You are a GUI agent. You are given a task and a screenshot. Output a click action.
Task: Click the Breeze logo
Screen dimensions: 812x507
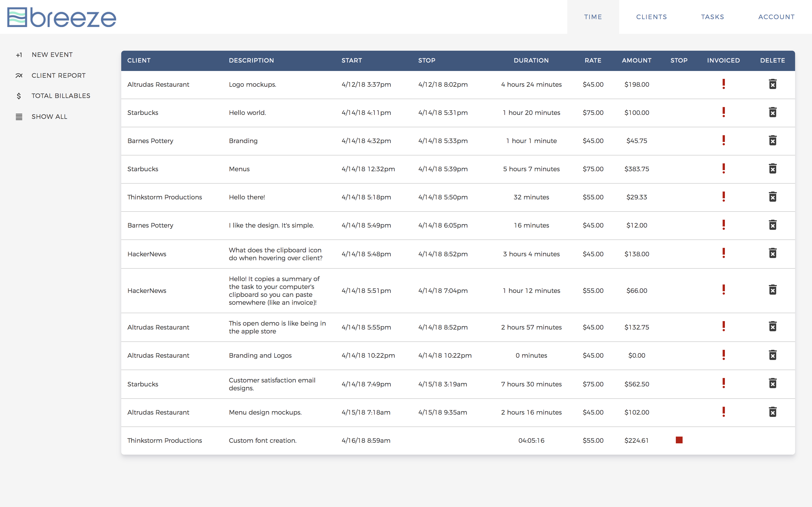click(62, 17)
